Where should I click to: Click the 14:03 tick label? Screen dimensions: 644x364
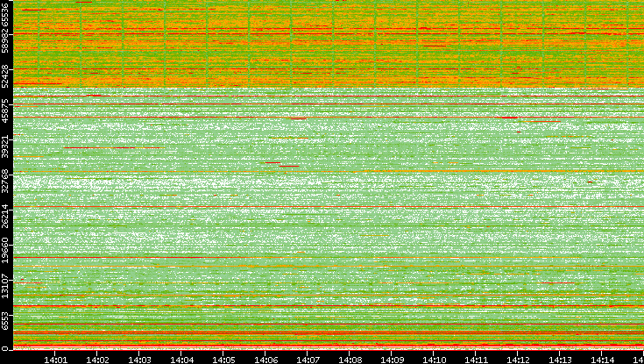[139, 360]
